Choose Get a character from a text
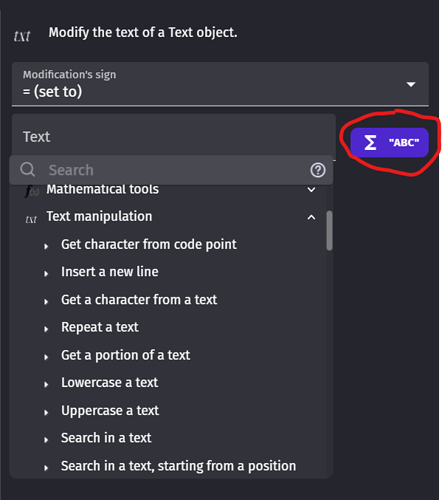Viewport: 442px width, 500px height. coord(139,300)
